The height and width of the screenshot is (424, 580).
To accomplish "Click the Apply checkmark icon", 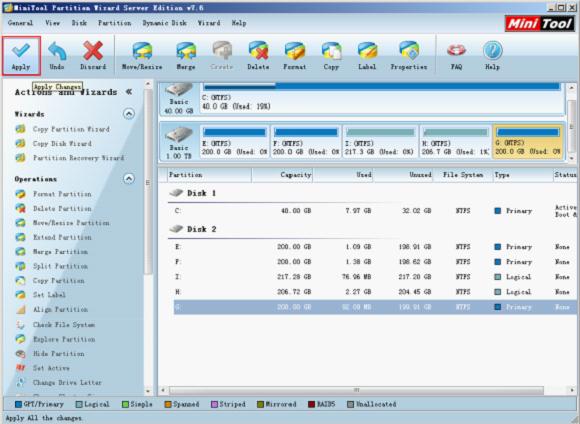I will pyautogui.click(x=21, y=50).
